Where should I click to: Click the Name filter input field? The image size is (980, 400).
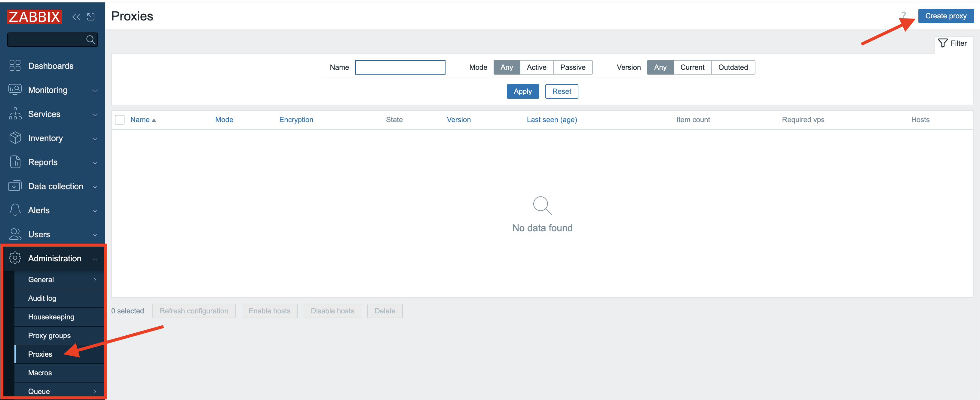400,67
